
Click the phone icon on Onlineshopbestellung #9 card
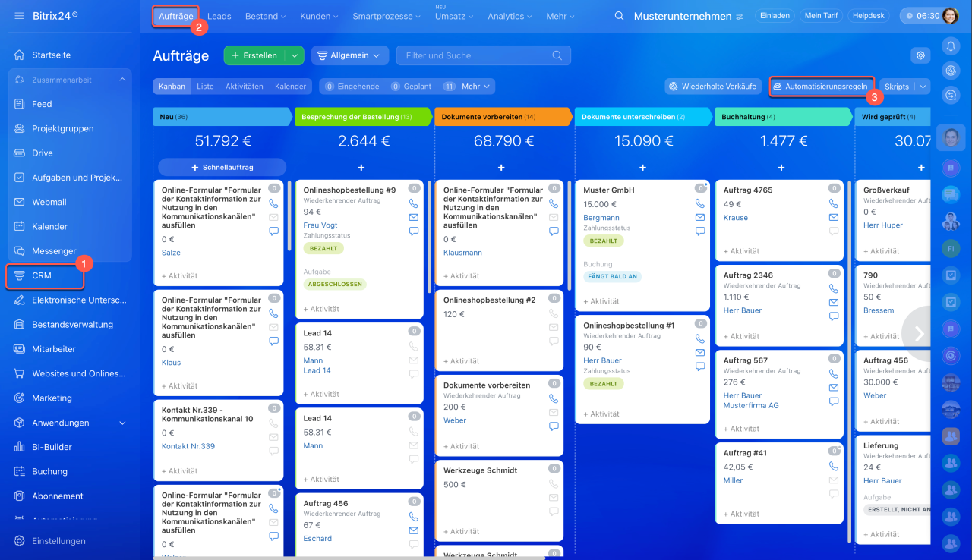(414, 203)
